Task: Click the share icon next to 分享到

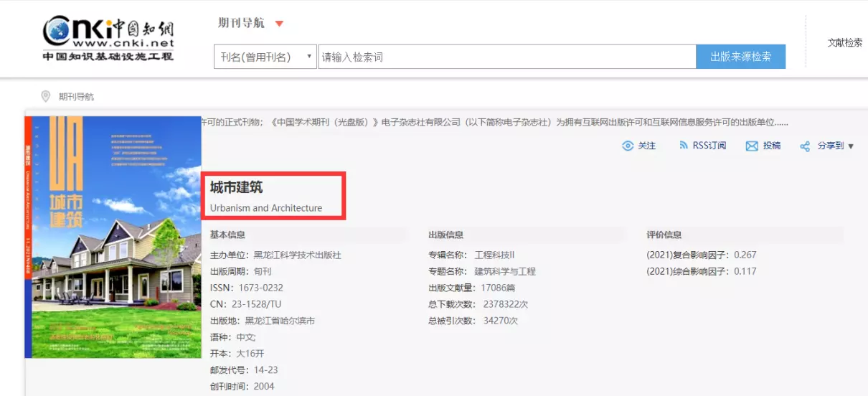Action: [x=805, y=146]
